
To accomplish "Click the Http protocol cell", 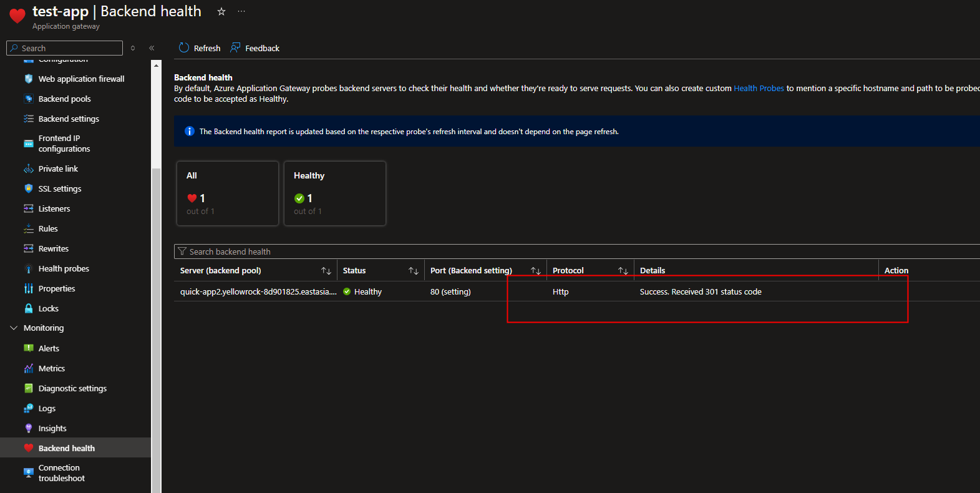I will [x=561, y=291].
